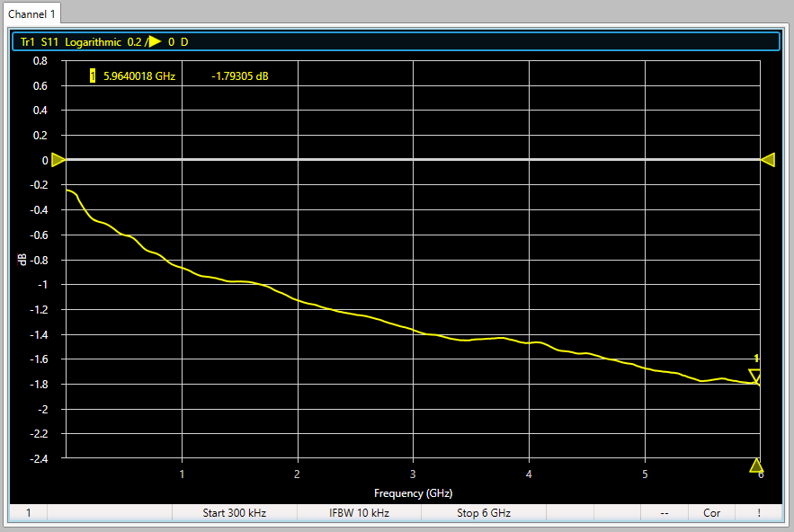Image resolution: width=794 pixels, height=532 pixels.
Task: Click the reference position arrow in trace header
Action: 154,41
